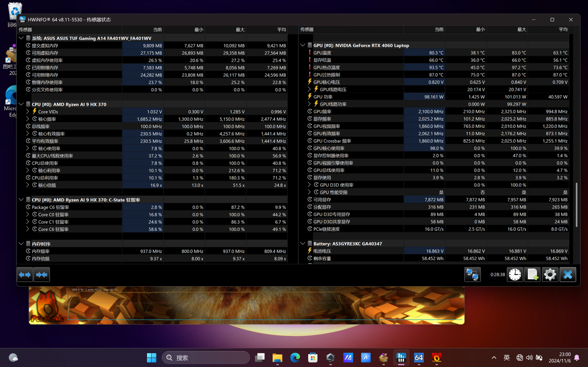Click the left pane 当前 column header
This screenshot has width=588, height=367.
tap(143, 30)
